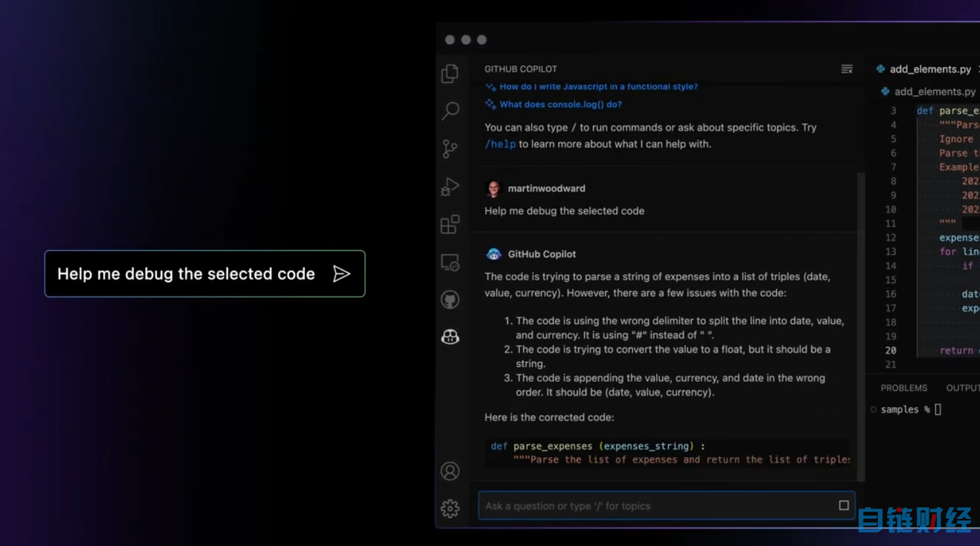Click the martinwoodward username

point(546,188)
